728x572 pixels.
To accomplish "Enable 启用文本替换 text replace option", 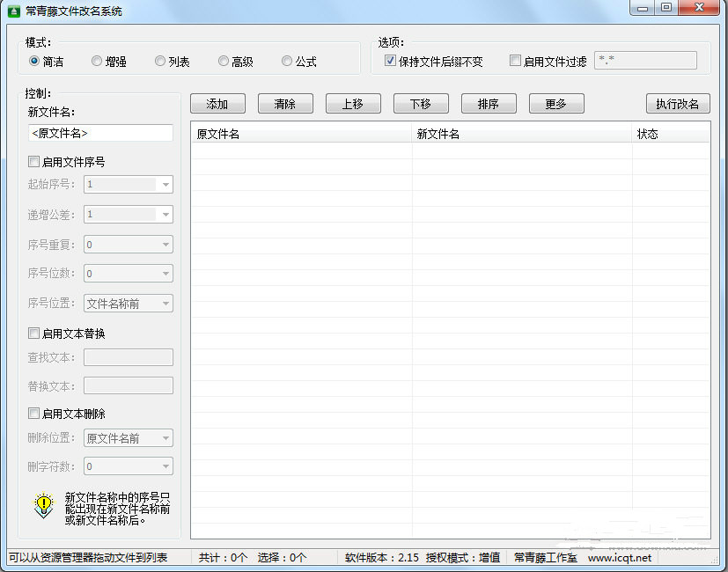I will [x=33, y=333].
